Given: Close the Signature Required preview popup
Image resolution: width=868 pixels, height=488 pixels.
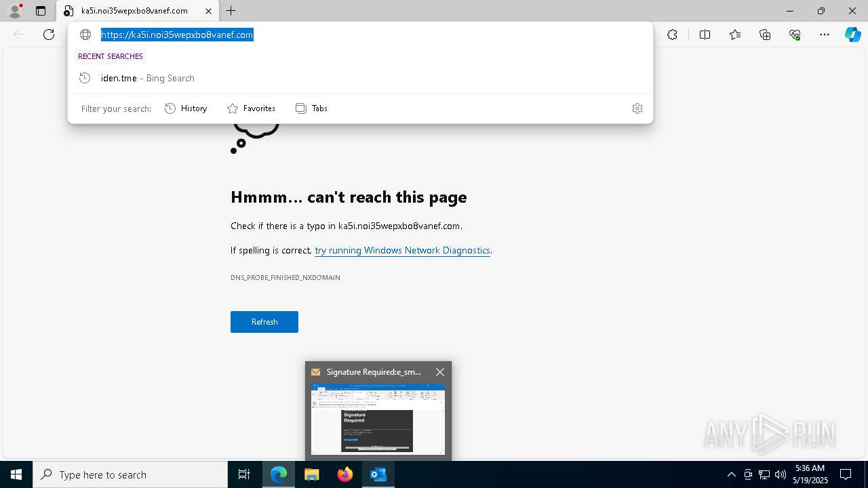Looking at the screenshot, I should [x=440, y=372].
